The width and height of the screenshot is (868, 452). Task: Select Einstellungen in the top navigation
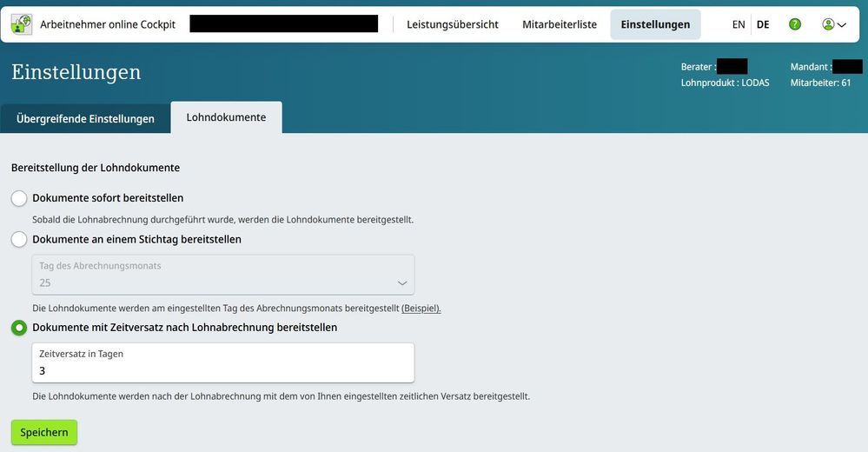tap(655, 24)
